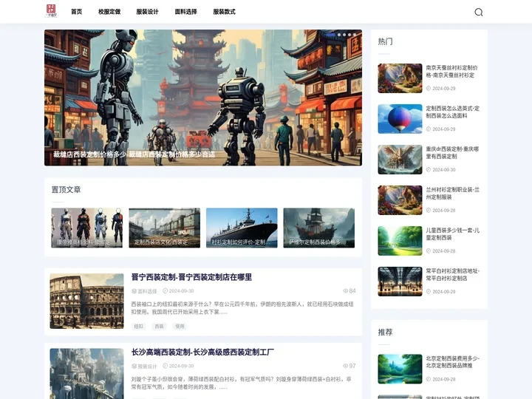Open pinned article 萨维尔定制西装价格多
Viewport: 532px width, 399px height.
coord(319,228)
